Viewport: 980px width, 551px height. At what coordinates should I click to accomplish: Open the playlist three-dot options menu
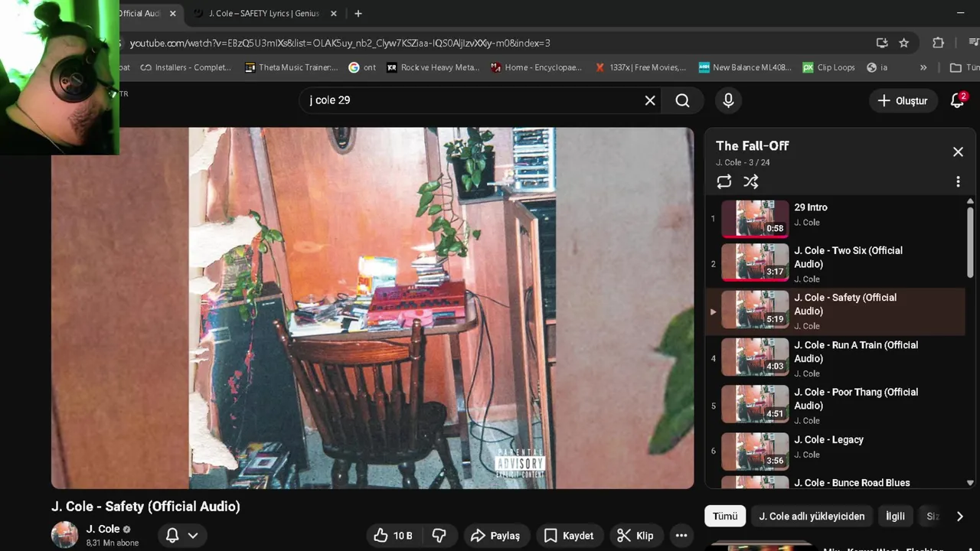[958, 181]
